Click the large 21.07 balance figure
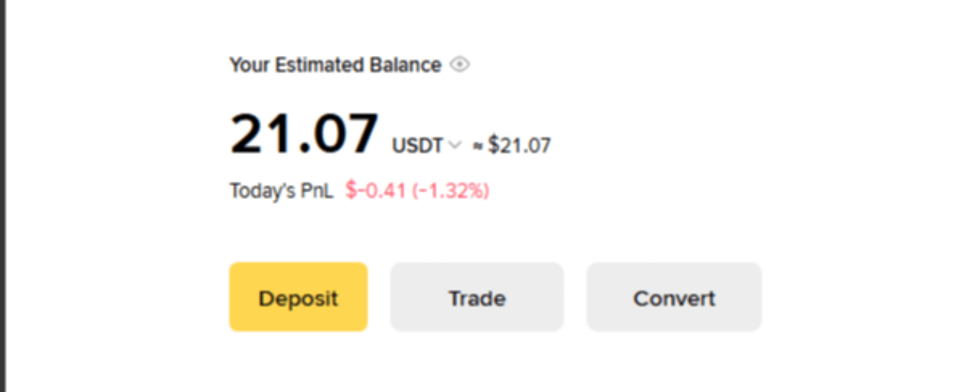980x392 pixels. pyautogui.click(x=304, y=135)
